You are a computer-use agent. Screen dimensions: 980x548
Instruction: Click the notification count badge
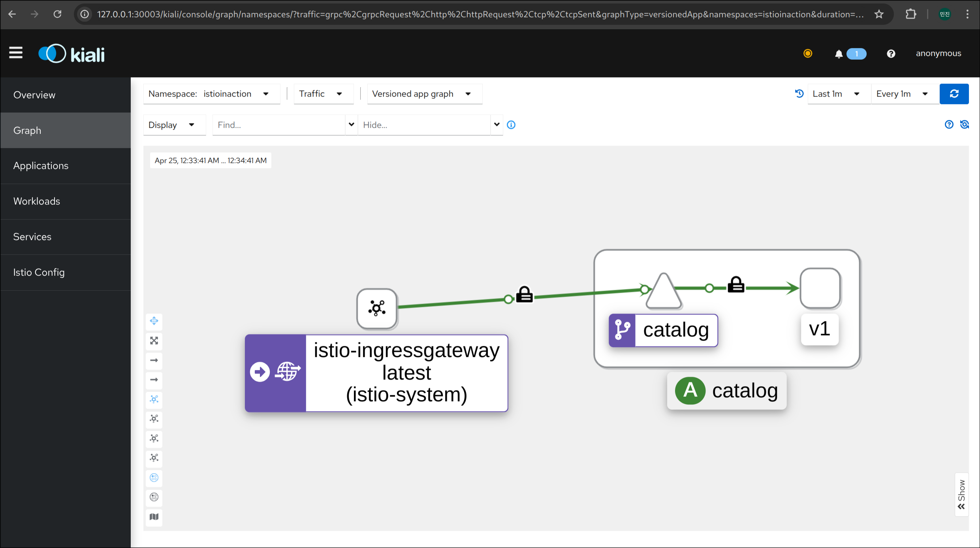[856, 54]
